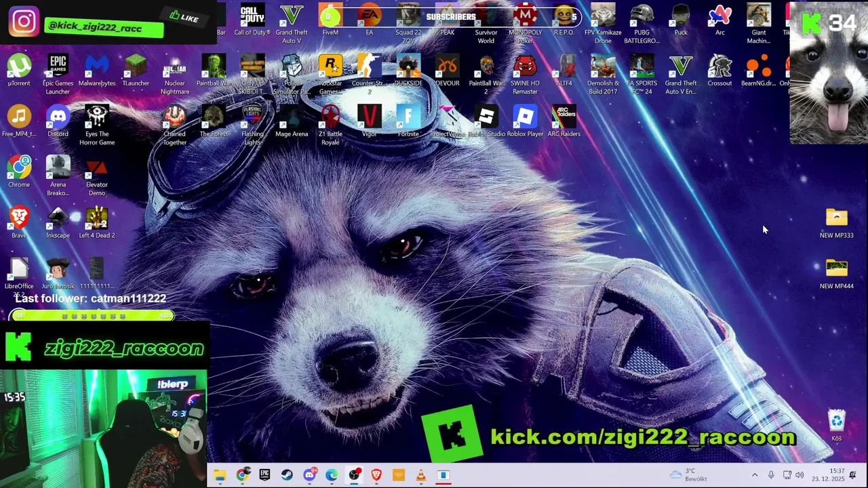Viewport: 868px width, 488px height.
Task: Open the Inkscape desktop shortcut
Action: coord(58,222)
